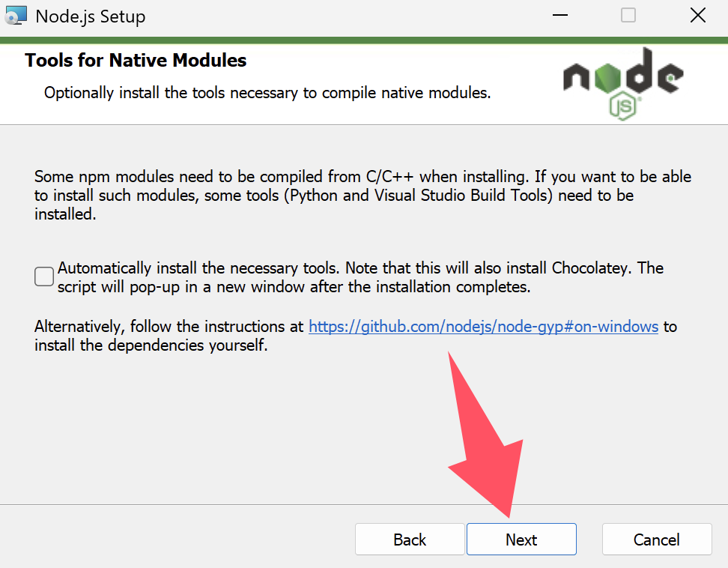This screenshot has height=568, width=728.
Task: Click the "Optionally install the tools" subtitle text
Action: click(x=267, y=94)
